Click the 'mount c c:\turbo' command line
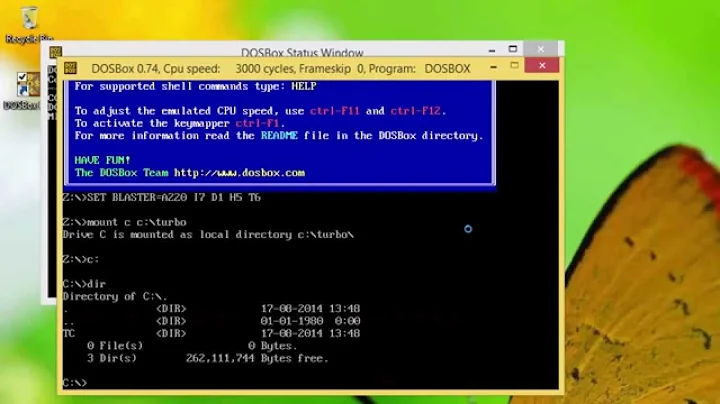The height and width of the screenshot is (404, 720). click(124, 222)
